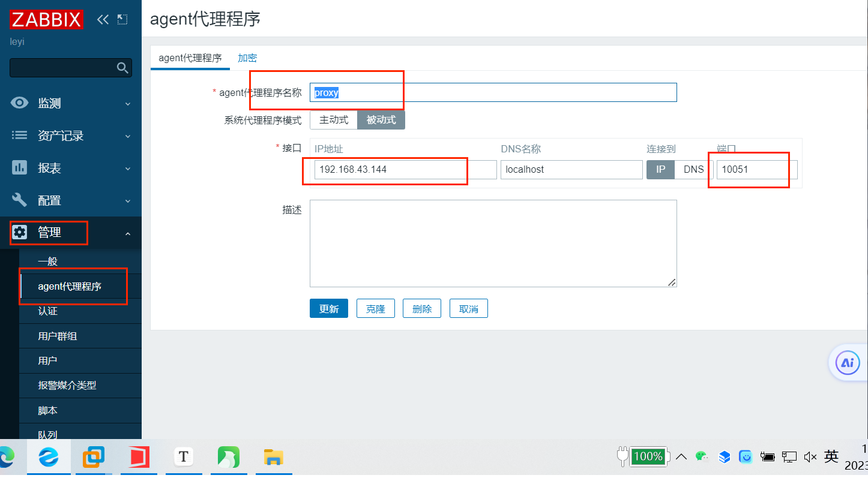Select 被动式 proxy mode

(x=381, y=120)
